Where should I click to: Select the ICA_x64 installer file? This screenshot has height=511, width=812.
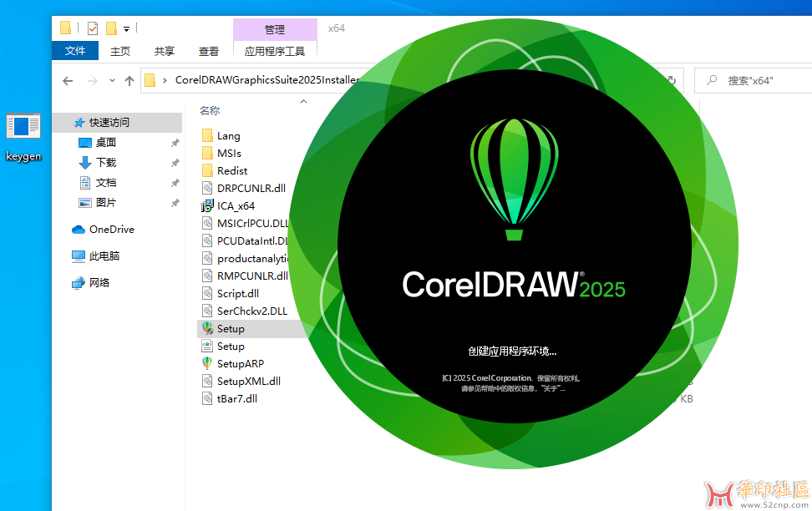(x=236, y=206)
